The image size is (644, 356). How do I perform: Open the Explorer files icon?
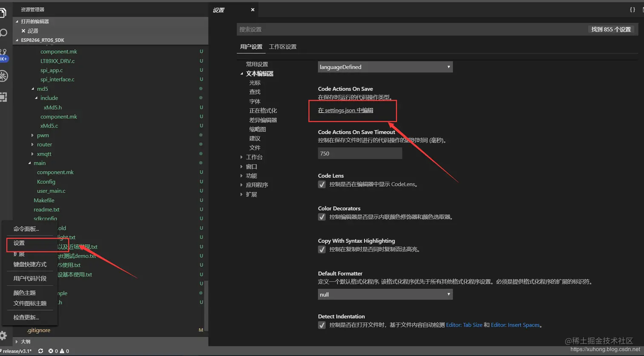click(3, 13)
